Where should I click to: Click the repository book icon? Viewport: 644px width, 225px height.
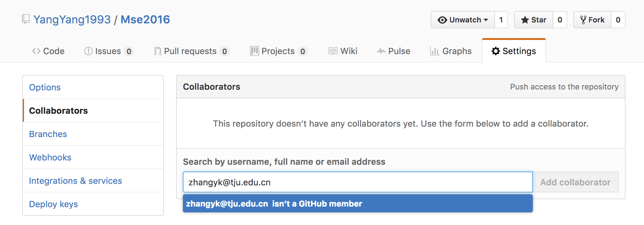point(26,19)
